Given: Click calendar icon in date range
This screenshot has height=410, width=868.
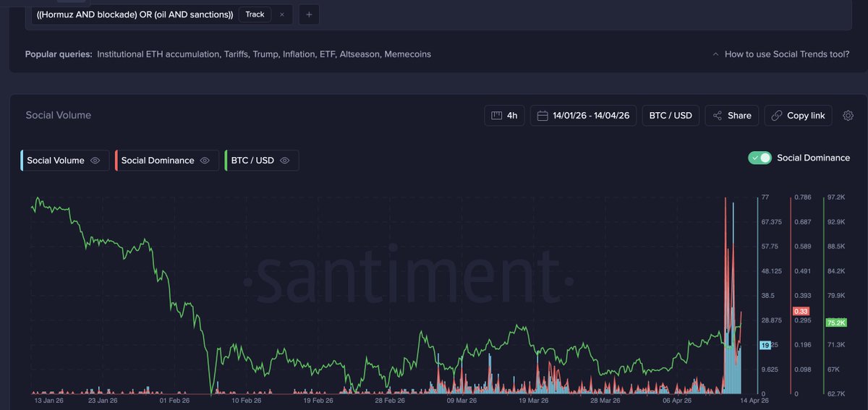Looking at the screenshot, I should click(542, 116).
